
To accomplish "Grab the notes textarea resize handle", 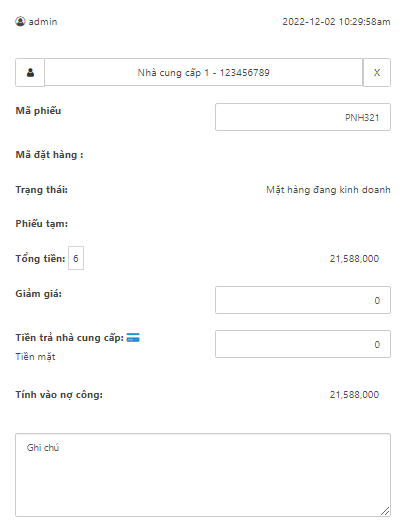I will click(x=385, y=511).
